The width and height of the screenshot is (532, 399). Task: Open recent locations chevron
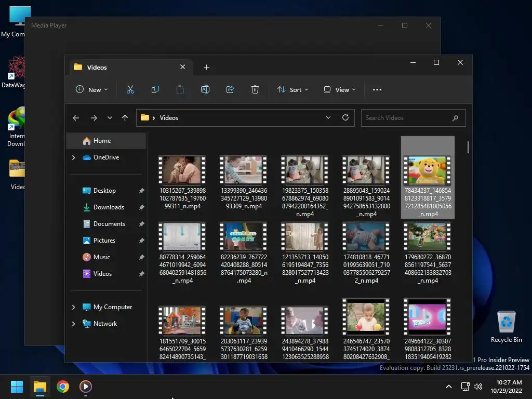pos(110,118)
